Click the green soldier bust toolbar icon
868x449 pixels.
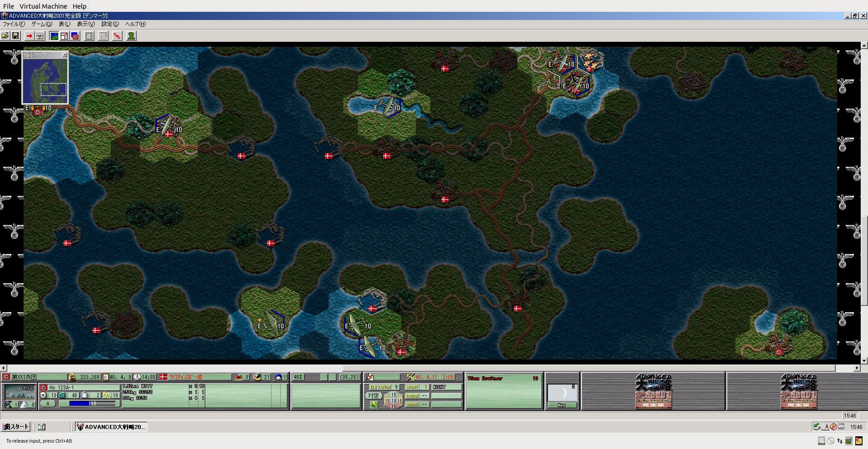click(x=131, y=36)
